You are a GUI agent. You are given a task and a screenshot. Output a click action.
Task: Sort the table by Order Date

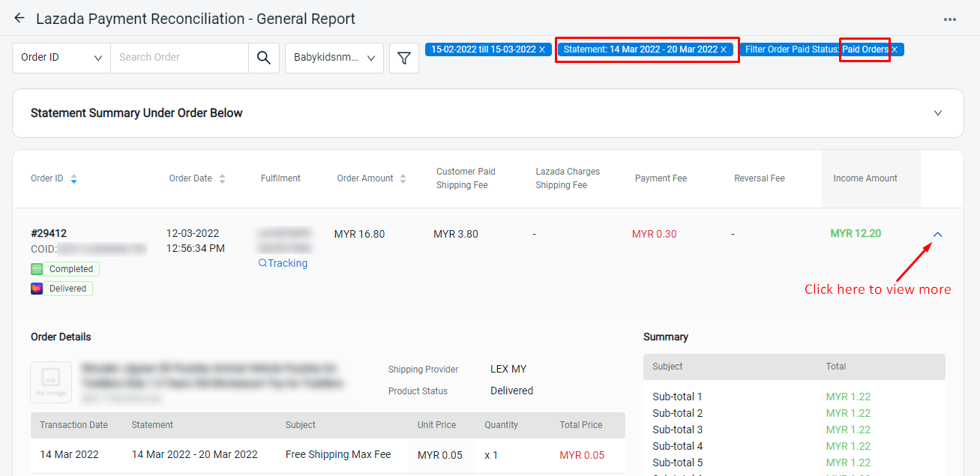[221, 178]
